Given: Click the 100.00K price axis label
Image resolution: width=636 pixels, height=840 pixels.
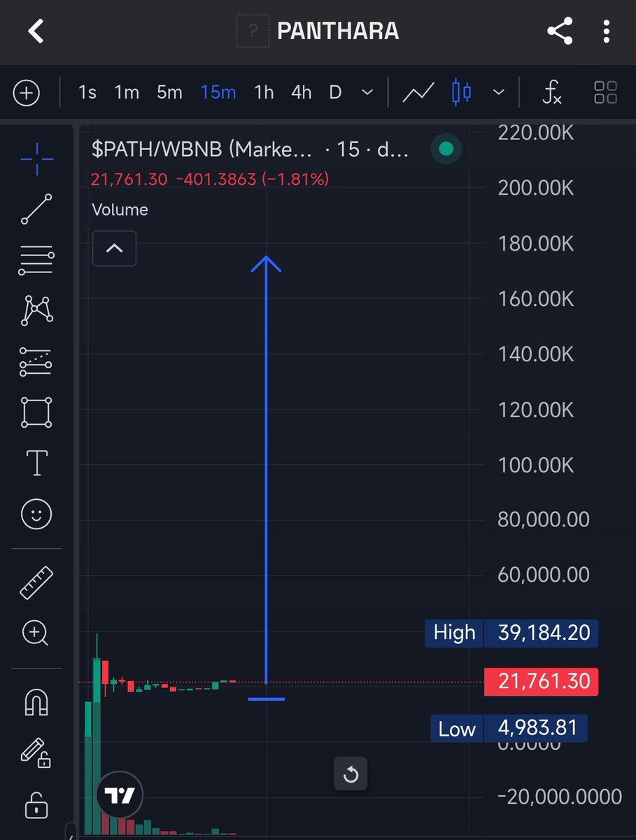Looking at the screenshot, I should [536, 464].
